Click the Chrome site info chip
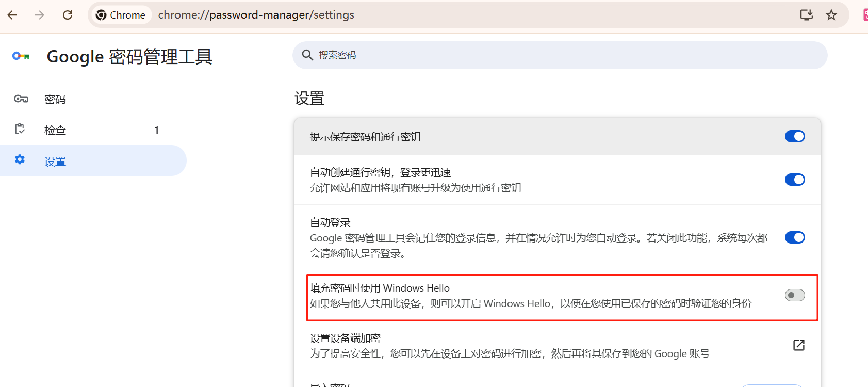The image size is (868, 387). click(x=121, y=15)
